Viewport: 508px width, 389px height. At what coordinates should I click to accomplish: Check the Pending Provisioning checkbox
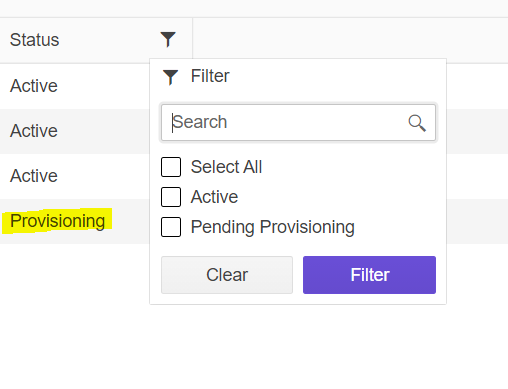click(171, 227)
